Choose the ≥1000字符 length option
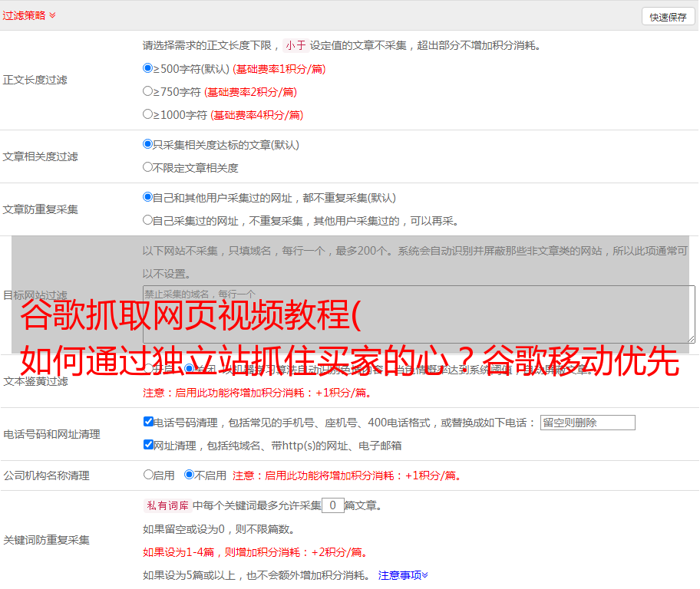The height and width of the screenshot is (589, 700). [148, 114]
